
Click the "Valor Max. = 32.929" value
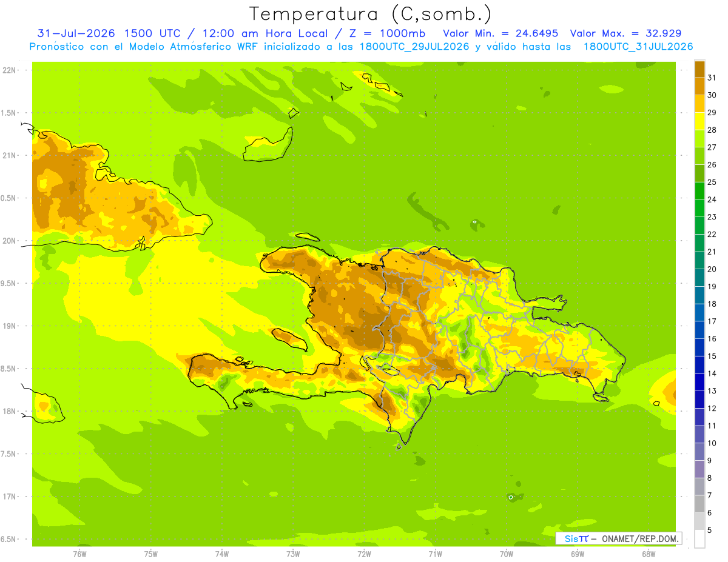(x=625, y=33)
